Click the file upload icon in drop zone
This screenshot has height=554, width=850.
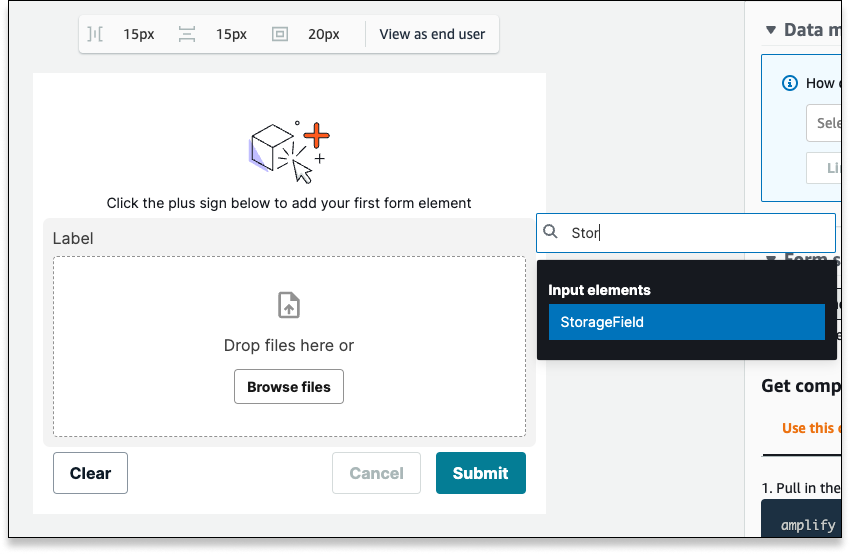click(289, 305)
